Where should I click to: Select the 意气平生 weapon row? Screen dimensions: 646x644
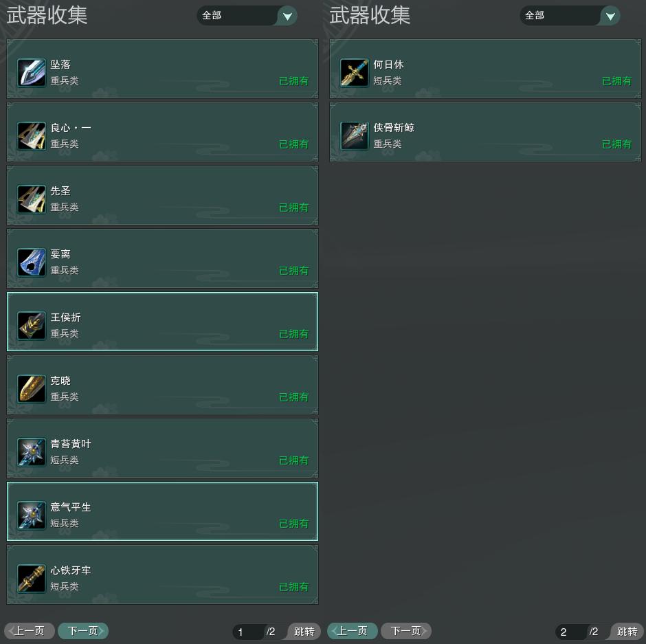coord(162,511)
